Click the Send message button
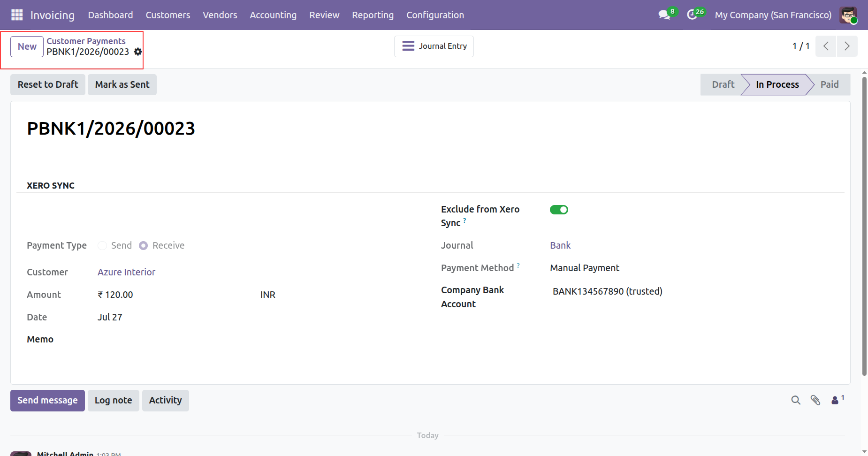This screenshot has width=868, height=456. (x=47, y=401)
